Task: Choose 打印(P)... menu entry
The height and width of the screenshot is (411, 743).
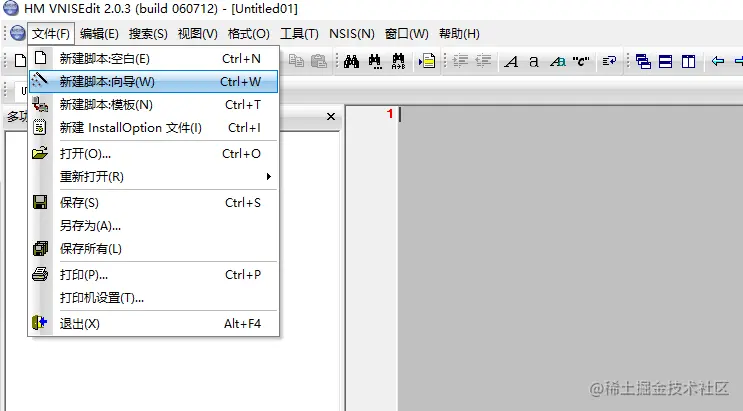Action: 154,274
